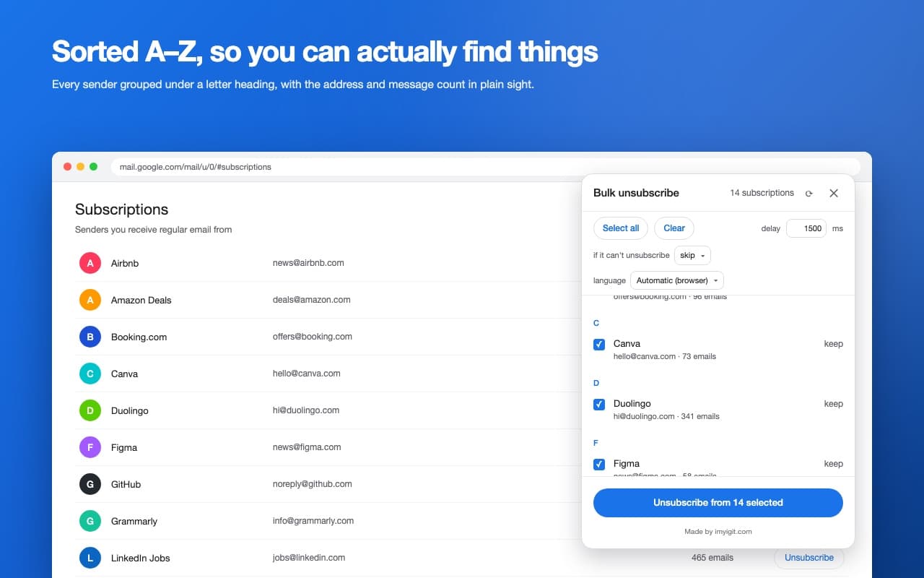Click keep next to Duolingo
Viewport: 924px width, 578px height.
point(834,404)
